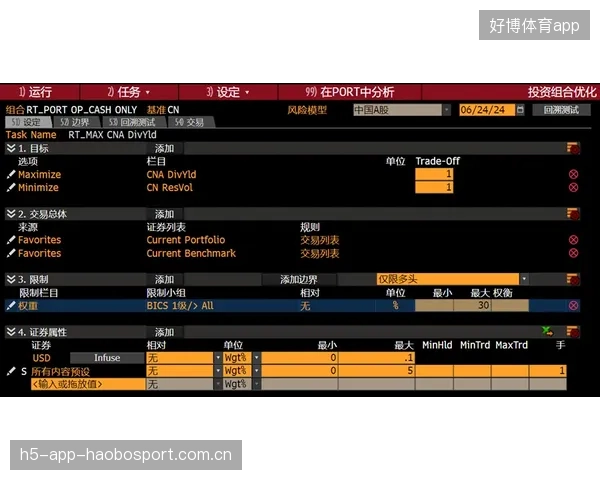Switch to the 54) 交易 tab
The image size is (600, 480).
coord(190,122)
